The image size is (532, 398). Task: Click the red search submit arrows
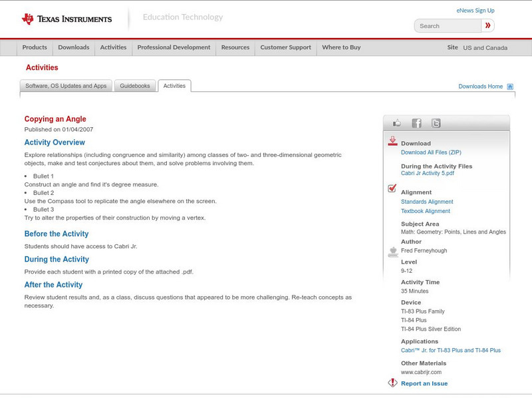488,26
